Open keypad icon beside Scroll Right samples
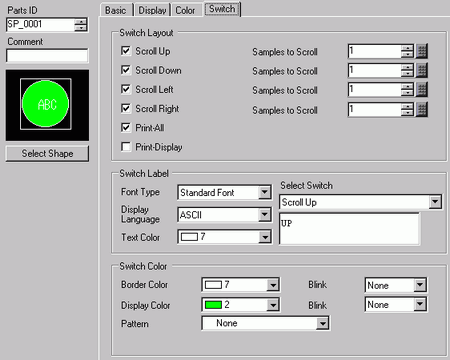Screen dimensions: 450x360 tap(422, 109)
